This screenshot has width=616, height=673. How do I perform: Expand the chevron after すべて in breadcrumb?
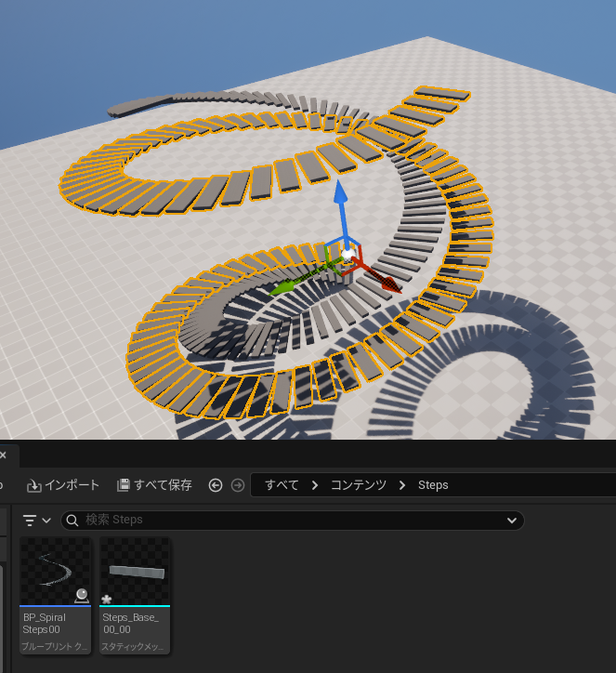point(315,485)
